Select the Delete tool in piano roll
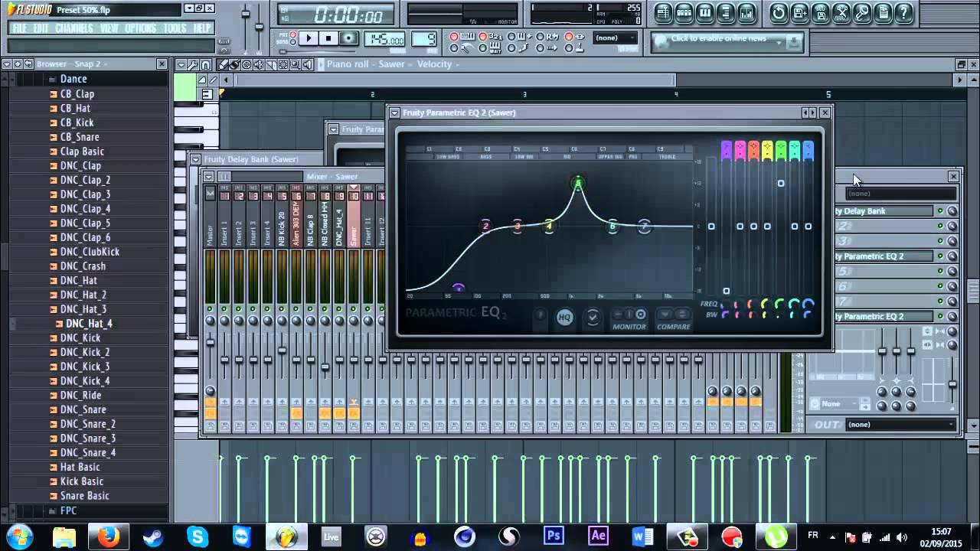This screenshot has width=980, height=551. coord(247,64)
